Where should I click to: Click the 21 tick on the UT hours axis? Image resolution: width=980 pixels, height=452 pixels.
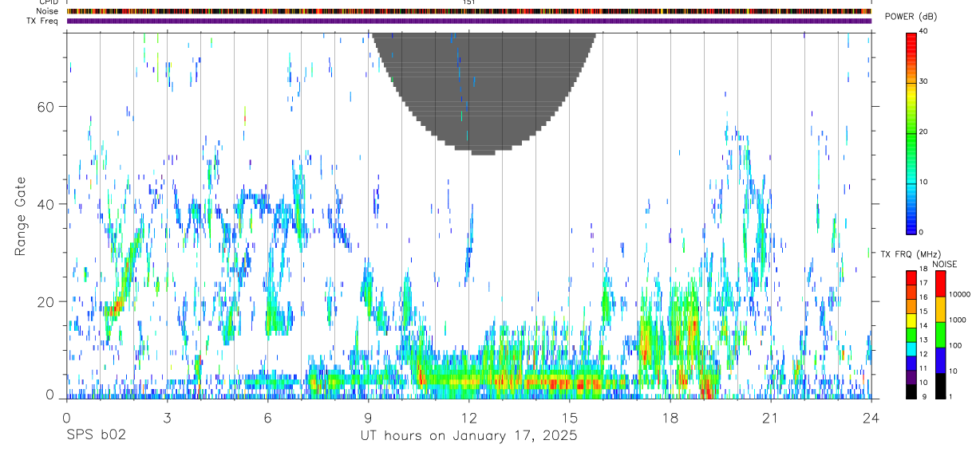pos(771,419)
